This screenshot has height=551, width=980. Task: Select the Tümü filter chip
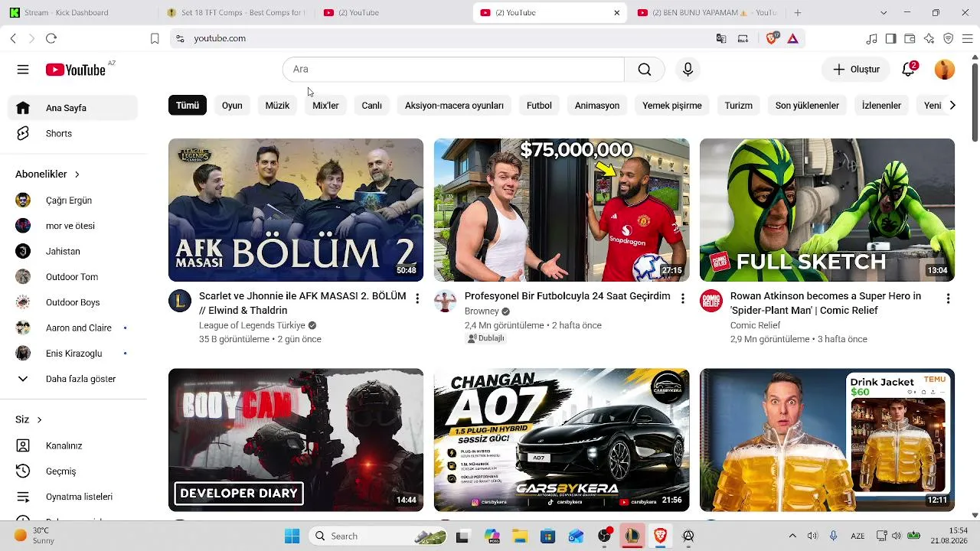pos(188,106)
